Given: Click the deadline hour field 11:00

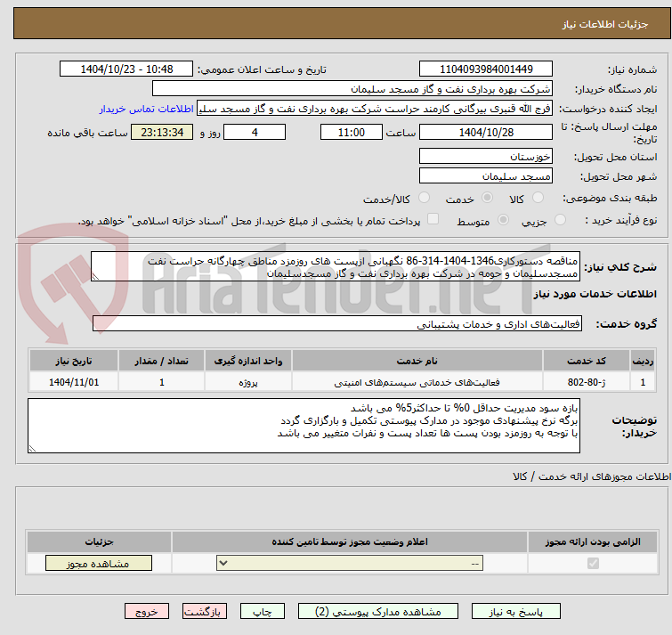Looking at the screenshot, I should tap(351, 132).
